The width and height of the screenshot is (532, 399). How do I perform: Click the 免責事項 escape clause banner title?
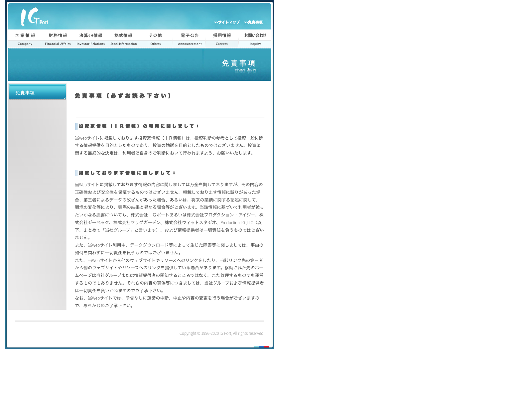coord(239,65)
